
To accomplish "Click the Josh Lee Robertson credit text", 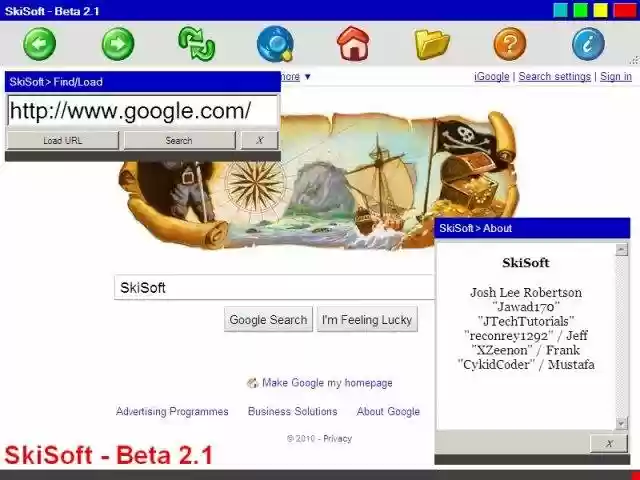I will (x=526, y=293).
